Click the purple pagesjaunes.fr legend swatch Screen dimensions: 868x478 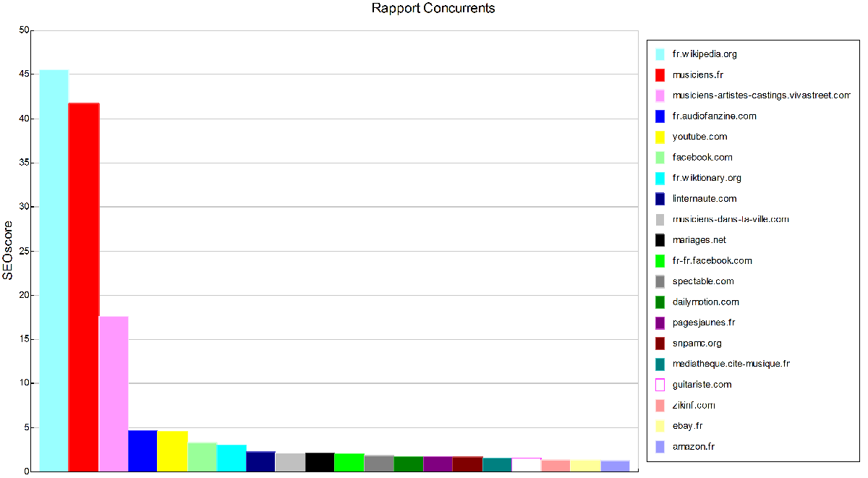660,323
